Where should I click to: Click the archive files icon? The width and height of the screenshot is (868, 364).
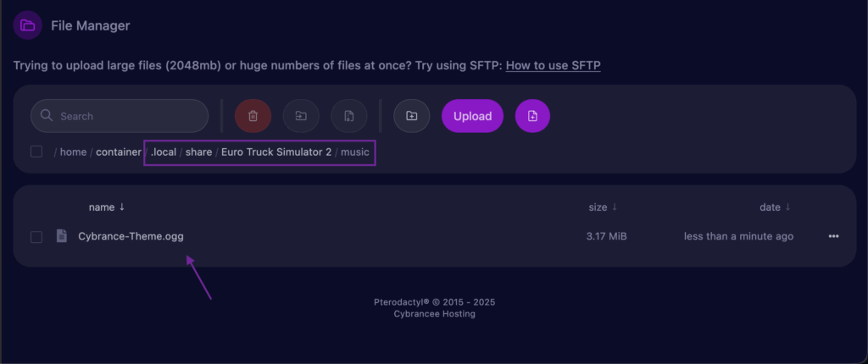348,116
